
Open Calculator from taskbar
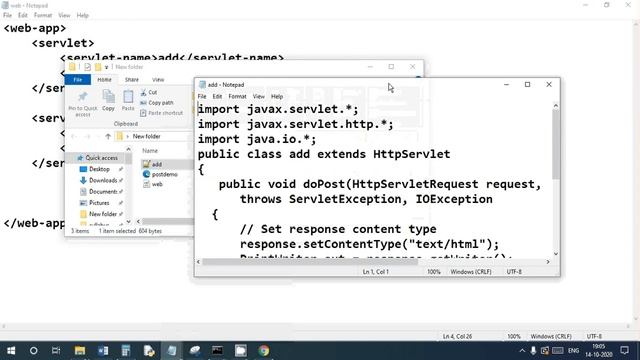(x=126, y=350)
